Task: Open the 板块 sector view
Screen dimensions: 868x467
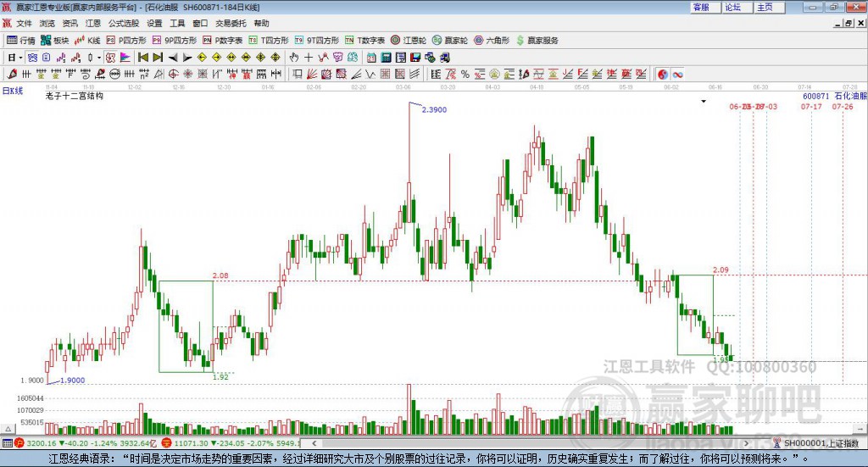Action: click(55, 41)
